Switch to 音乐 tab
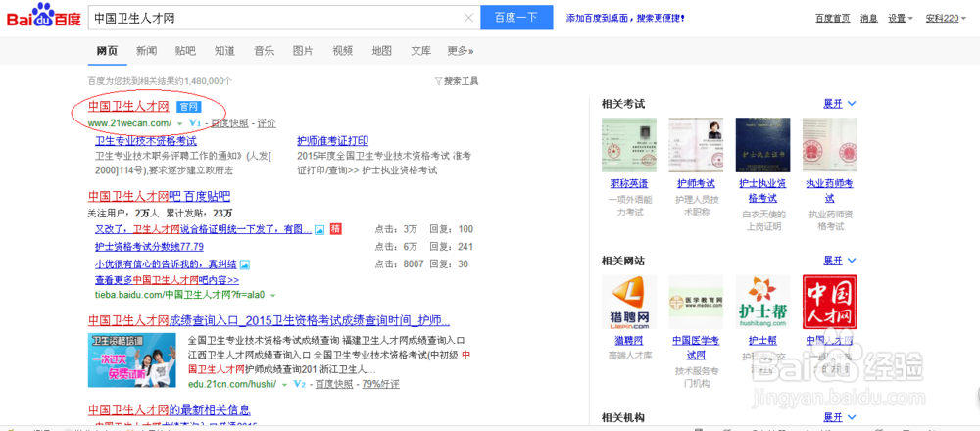980x431 pixels. (x=264, y=51)
